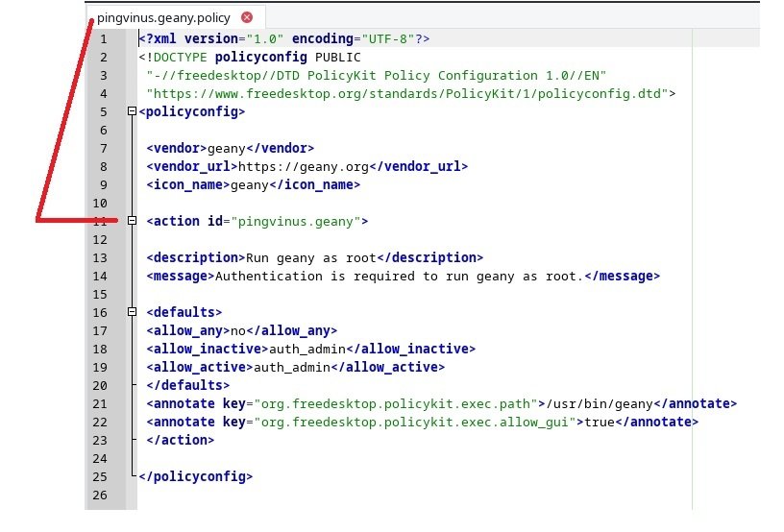Collapse the policyconfig fold on line 5

coord(132,110)
